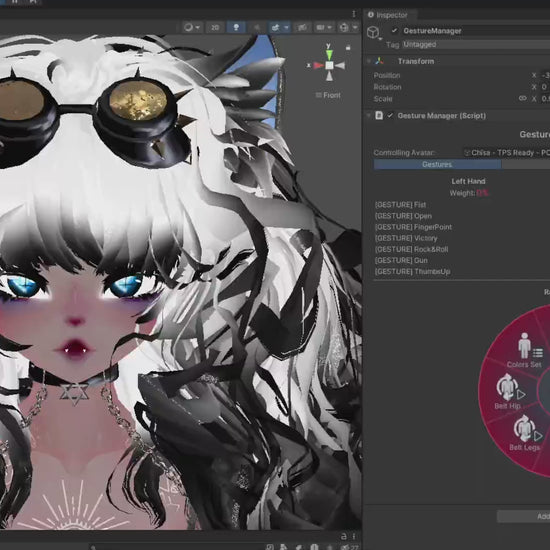Open the GameObject cube icon picker
Viewport: 550px width, 550px height.
pyautogui.click(x=373, y=32)
